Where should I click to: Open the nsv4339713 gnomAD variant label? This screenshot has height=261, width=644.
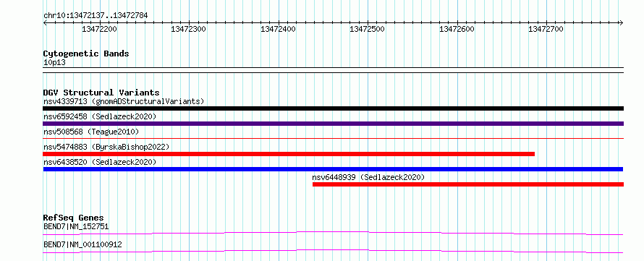point(124,101)
